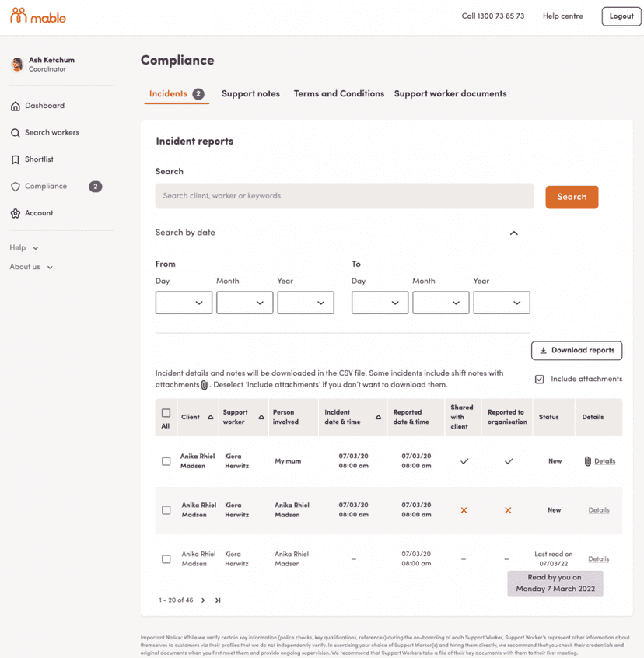The image size is (644, 658).
Task: Open Dashboard via house icon
Action: (x=16, y=106)
